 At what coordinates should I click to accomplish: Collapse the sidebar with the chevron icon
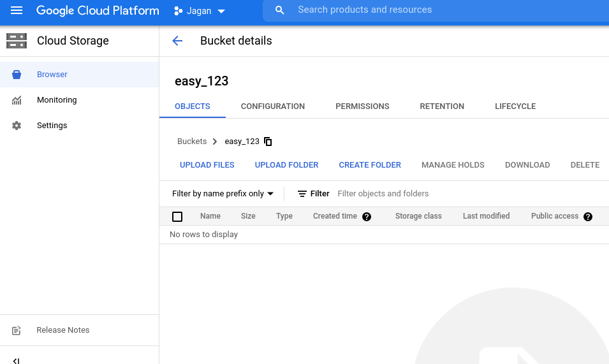click(16, 361)
